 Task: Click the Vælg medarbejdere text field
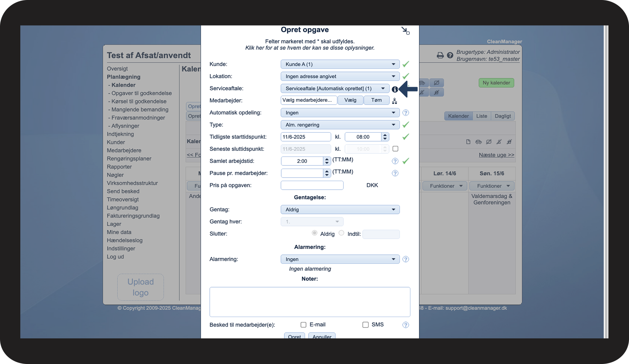[309, 100]
